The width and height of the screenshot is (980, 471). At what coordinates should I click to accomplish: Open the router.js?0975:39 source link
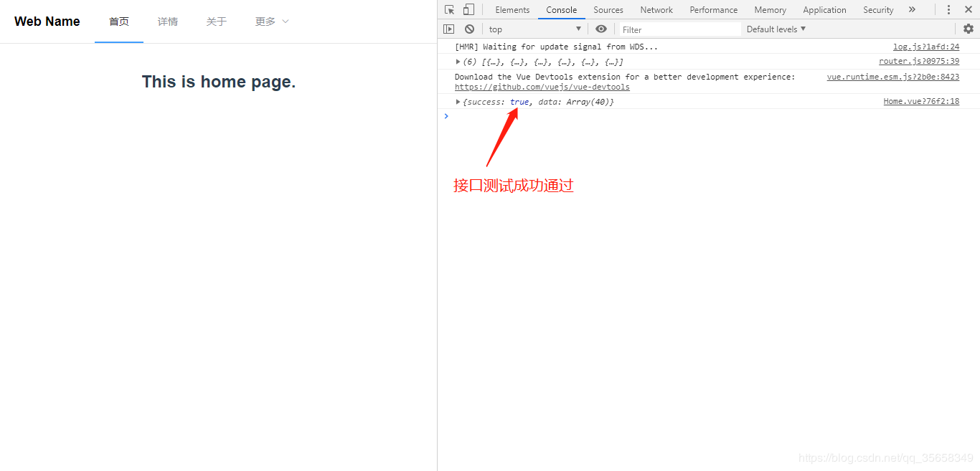pos(919,62)
